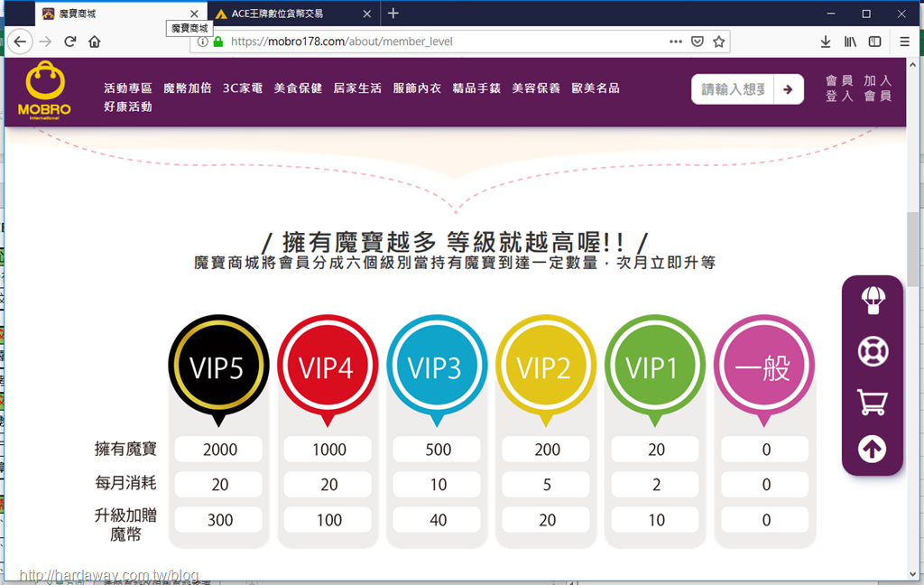Click the lifebuoy support icon
924x585 pixels.
point(873,351)
